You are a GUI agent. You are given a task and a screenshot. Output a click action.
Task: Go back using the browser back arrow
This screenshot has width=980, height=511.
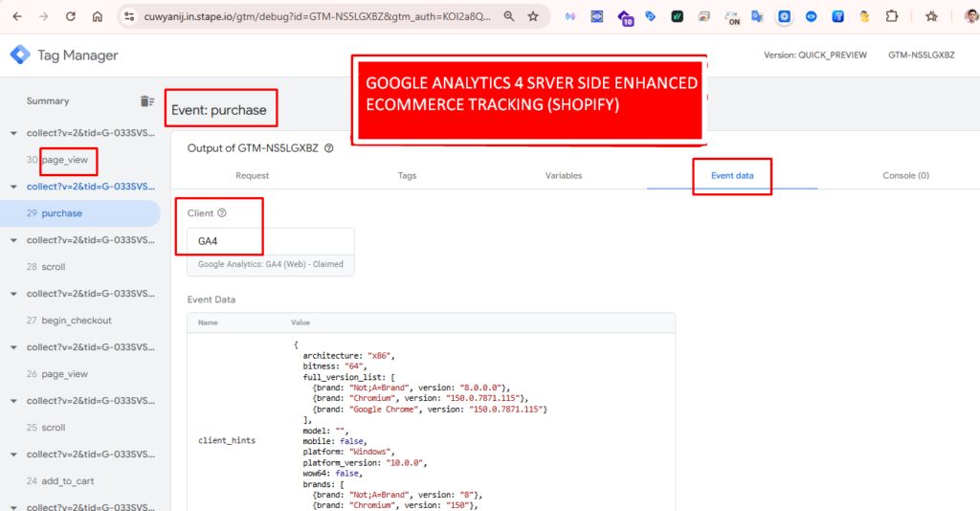(17, 16)
